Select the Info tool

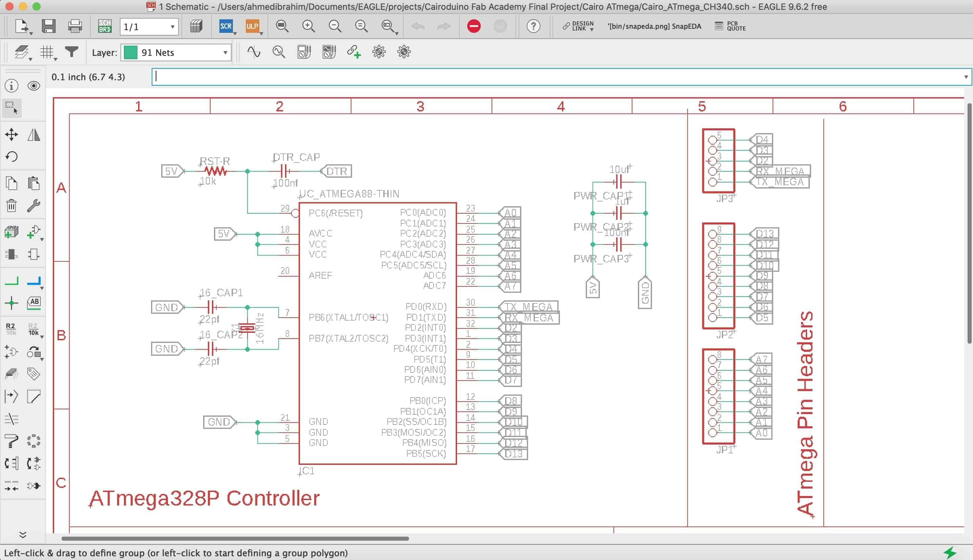pos(12,86)
